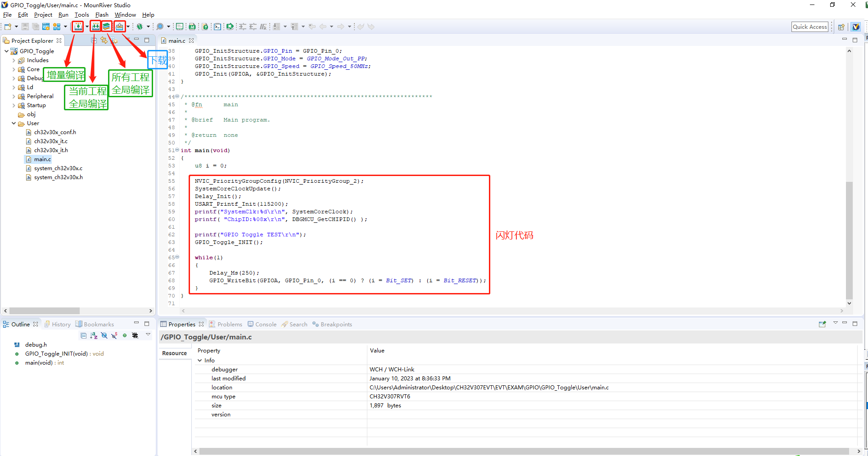868x456 pixels.
Task: Open the File menu
Action: [x=7, y=15]
